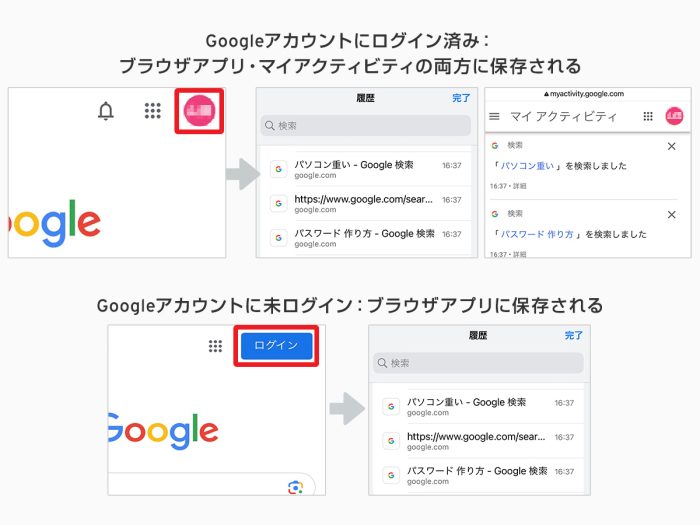
Task: Open パソコン重い link in My Activity
Action: click(x=527, y=166)
